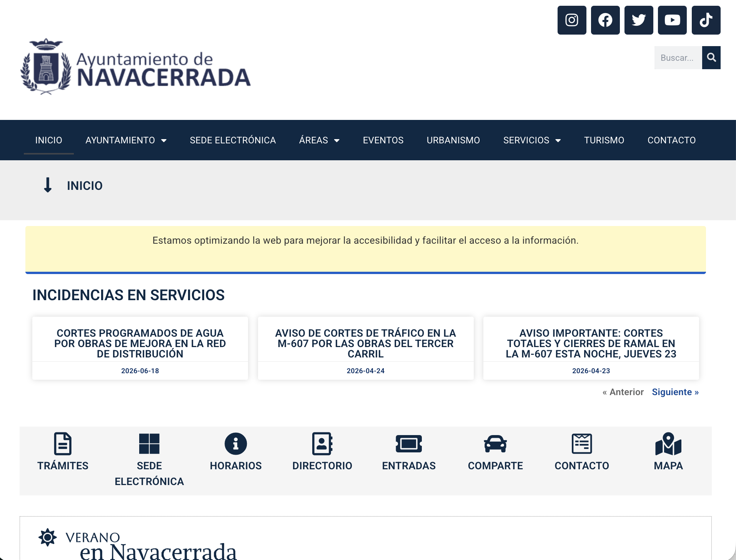The width and height of the screenshot is (736, 560).
Task: Click the date 2026-06-18
Action: 140,371
